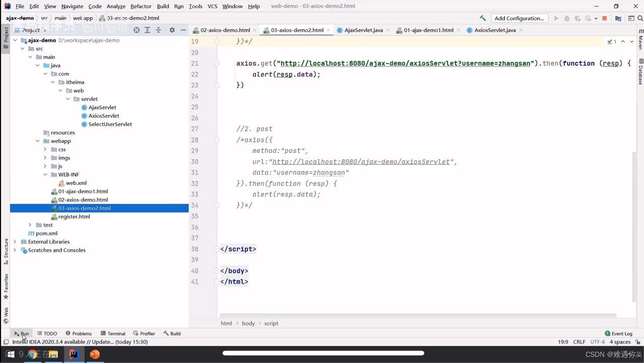Open the Run tool window button
This screenshot has width=644, height=363.
point(21,333)
